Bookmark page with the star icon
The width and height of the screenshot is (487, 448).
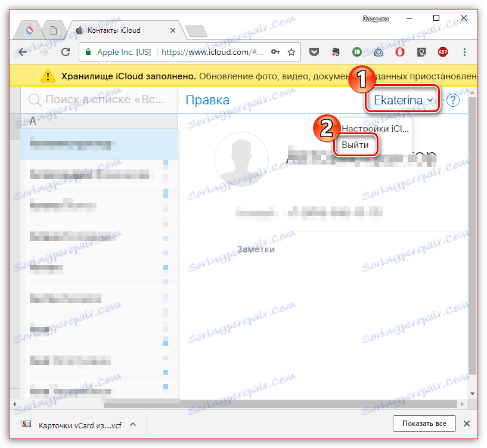click(x=291, y=52)
